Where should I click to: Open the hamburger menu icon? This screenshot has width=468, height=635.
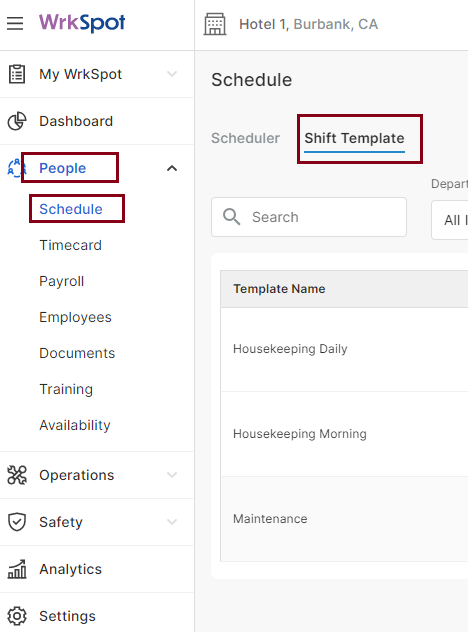[x=15, y=23]
